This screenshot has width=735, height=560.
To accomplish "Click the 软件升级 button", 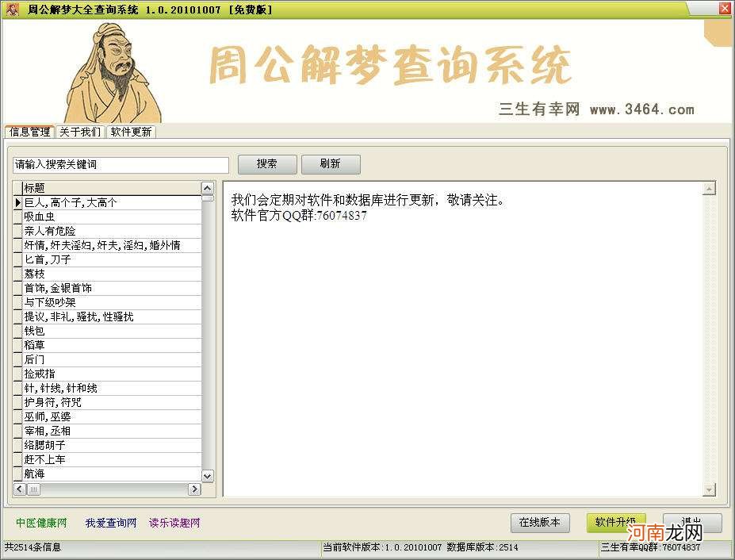I will [x=616, y=523].
